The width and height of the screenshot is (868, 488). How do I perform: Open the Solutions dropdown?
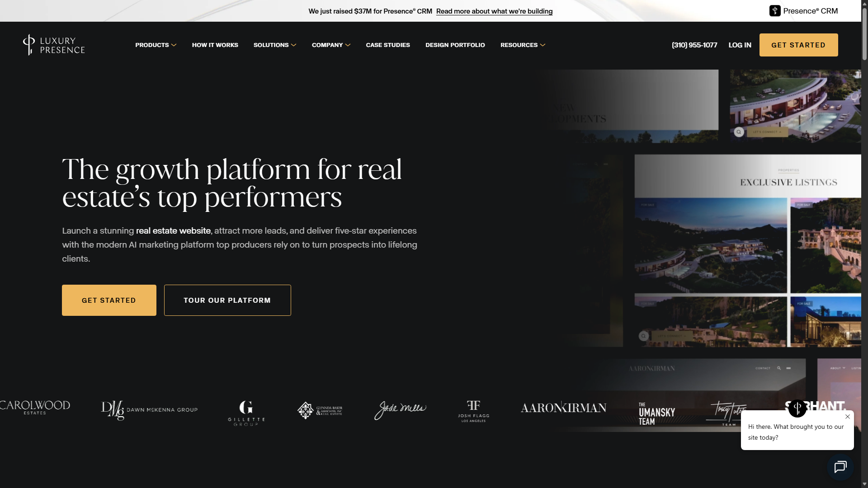[x=274, y=45]
